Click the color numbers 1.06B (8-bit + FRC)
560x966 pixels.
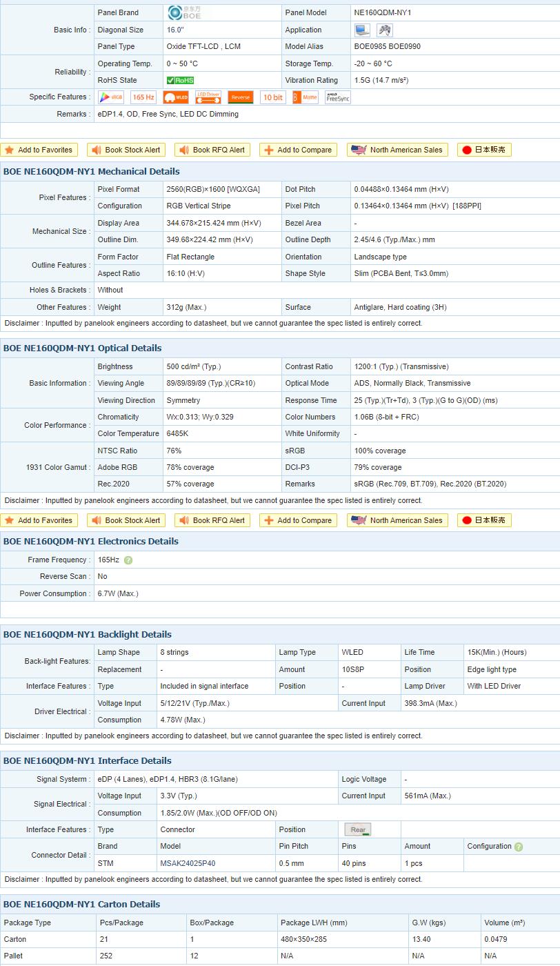click(x=386, y=417)
